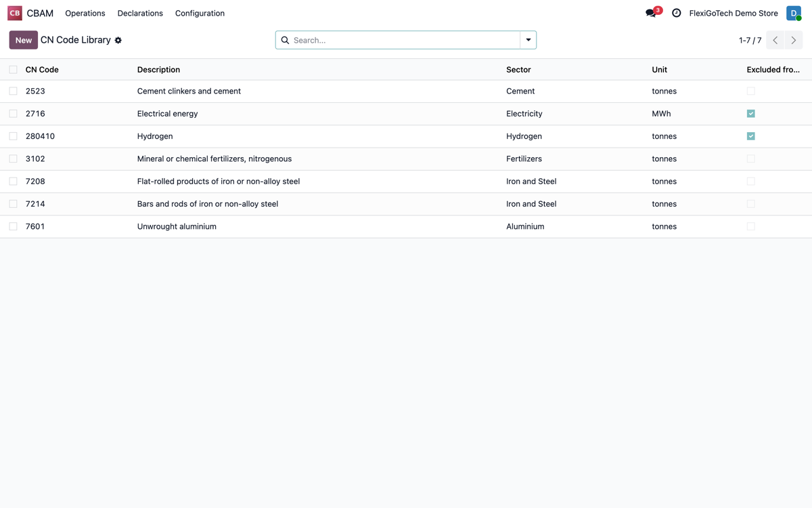Open the Declarations menu
Viewport: 812px width, 508px height.
coord(140,13)
